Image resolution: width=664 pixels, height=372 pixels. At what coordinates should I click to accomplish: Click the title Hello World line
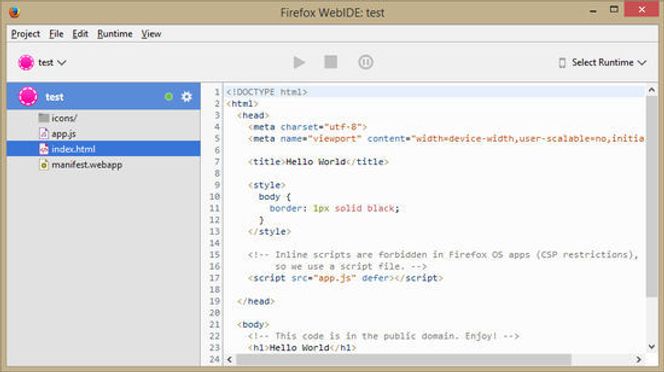[318, 162]
